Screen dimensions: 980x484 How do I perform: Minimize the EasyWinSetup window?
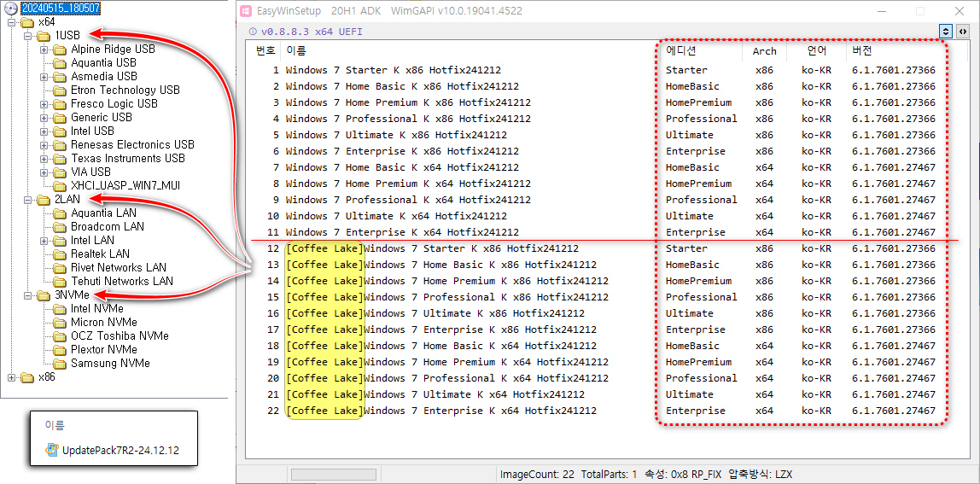click(882, 11)
